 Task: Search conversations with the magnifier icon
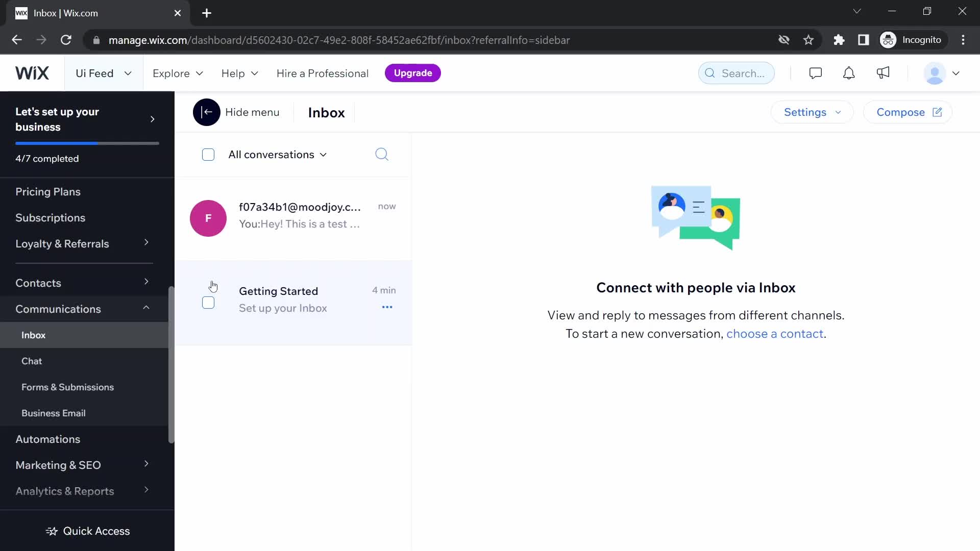pos(382,154)
